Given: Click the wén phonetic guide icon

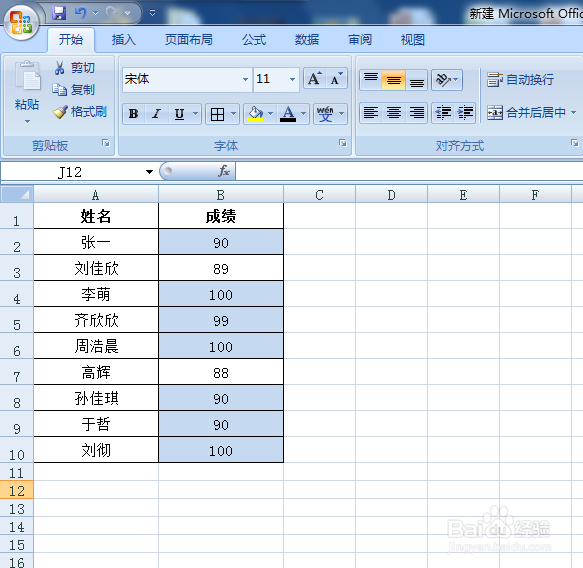Looking at the screenshot, I should click(325, 114).
